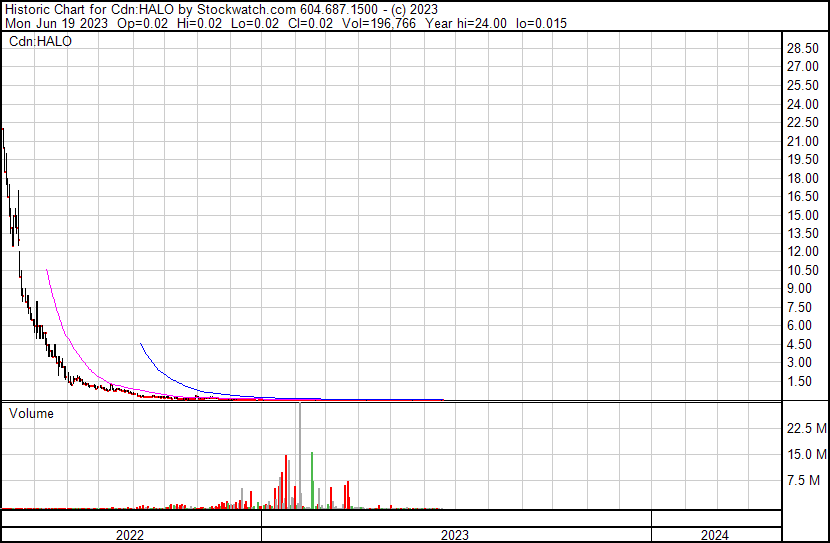Click the Op=0.02 header value
Viewport: 830px width, 543px height.
click(x=142, y=23)
